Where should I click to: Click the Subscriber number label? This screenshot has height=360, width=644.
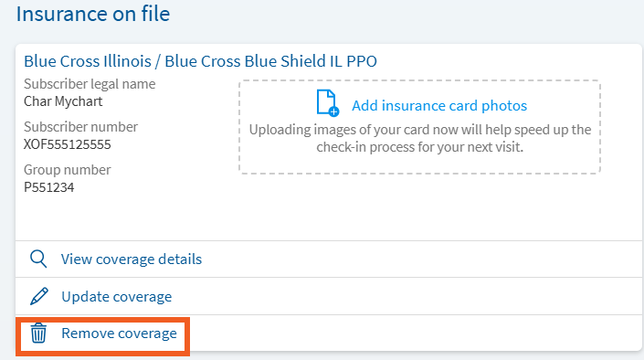80,127
